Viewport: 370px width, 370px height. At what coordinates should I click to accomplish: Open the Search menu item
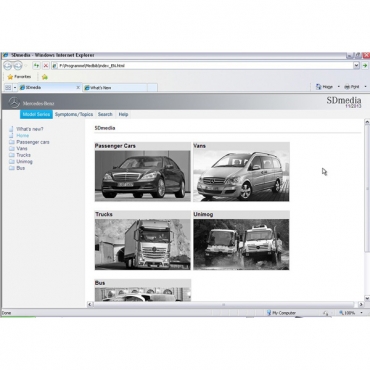(105, 114)
